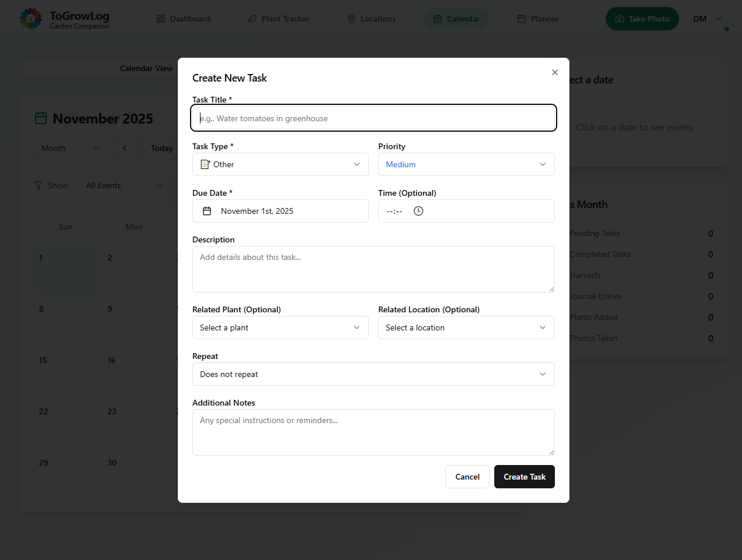Click the calendar icon in Due Date field
The width and height of the screenshot is (742, 560).
coord(207,211)
